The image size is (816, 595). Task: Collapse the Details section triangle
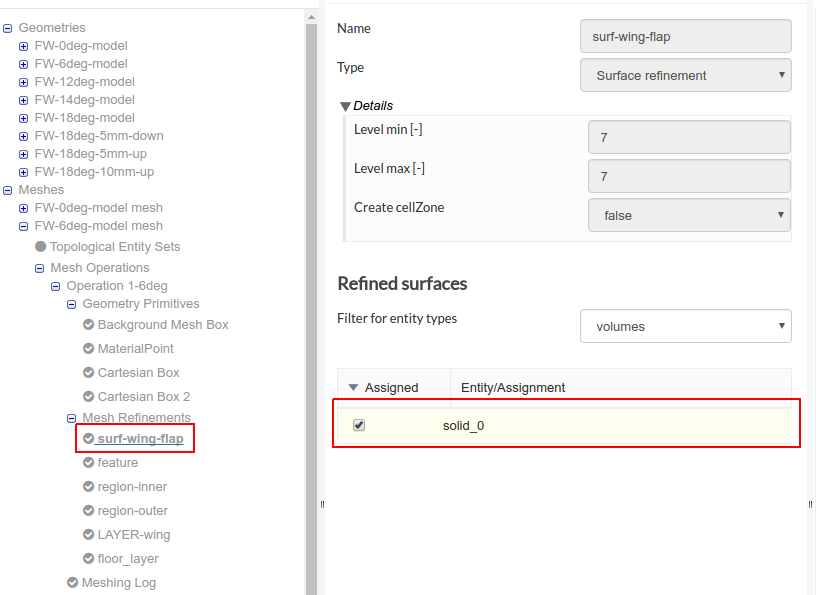click(x=345, y=106)
